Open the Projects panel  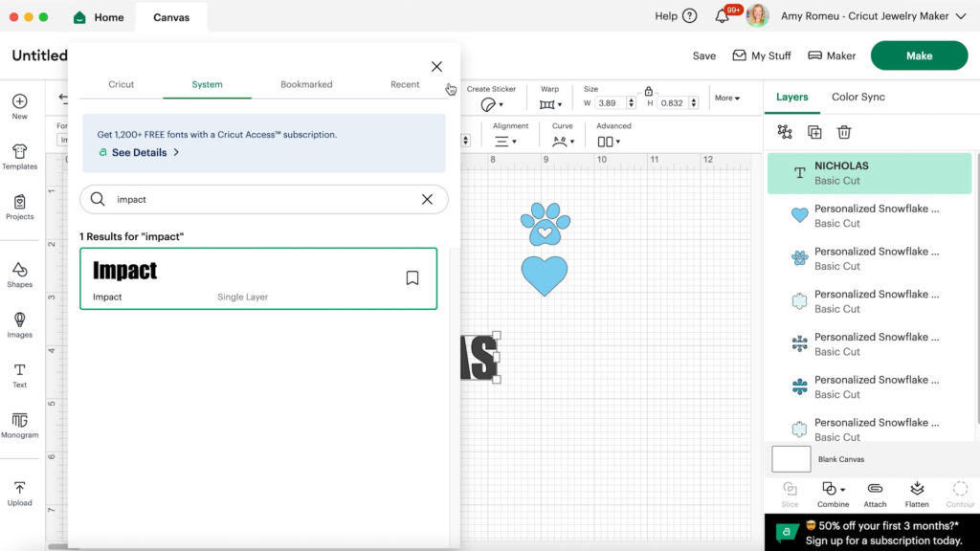tap(19, 208)
